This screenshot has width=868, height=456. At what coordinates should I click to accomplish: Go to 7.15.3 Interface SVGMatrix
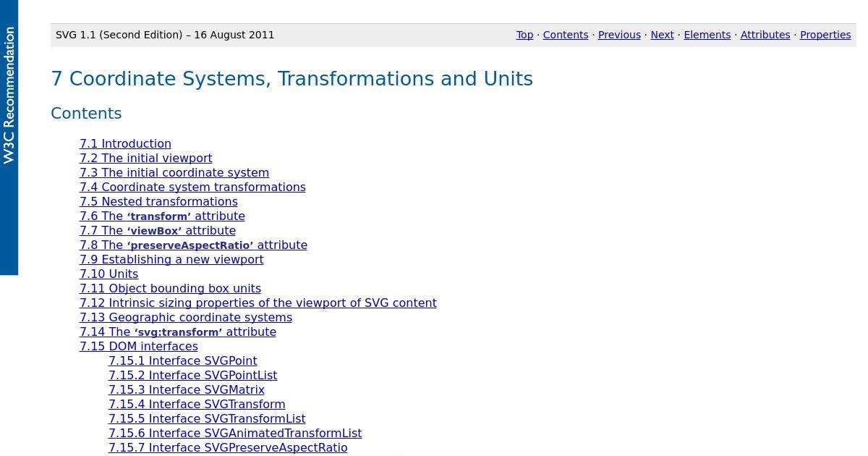click(x=186, y=389)
